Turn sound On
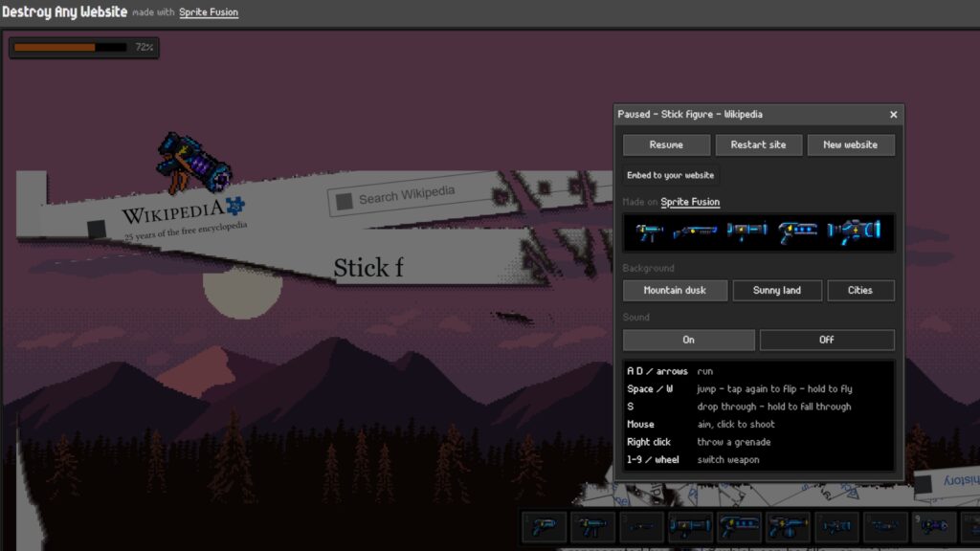The height and width of the screenshot is (551, 980). [x=688, y=340]
